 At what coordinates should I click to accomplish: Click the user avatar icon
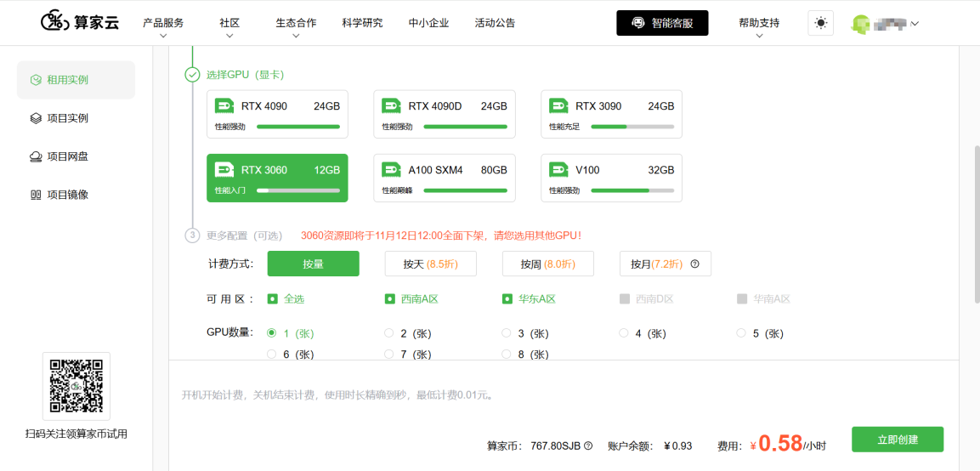[x=860, y=24]
